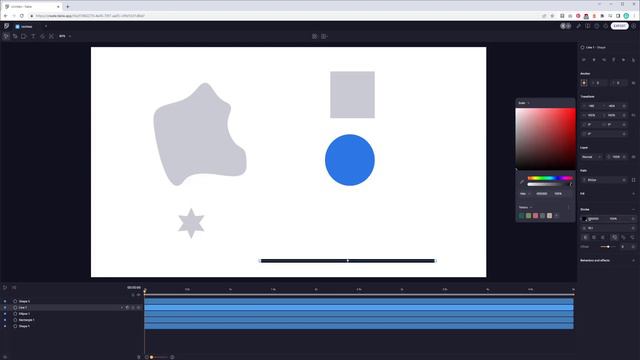Select the Shape 4 layer

pos(24,301)
